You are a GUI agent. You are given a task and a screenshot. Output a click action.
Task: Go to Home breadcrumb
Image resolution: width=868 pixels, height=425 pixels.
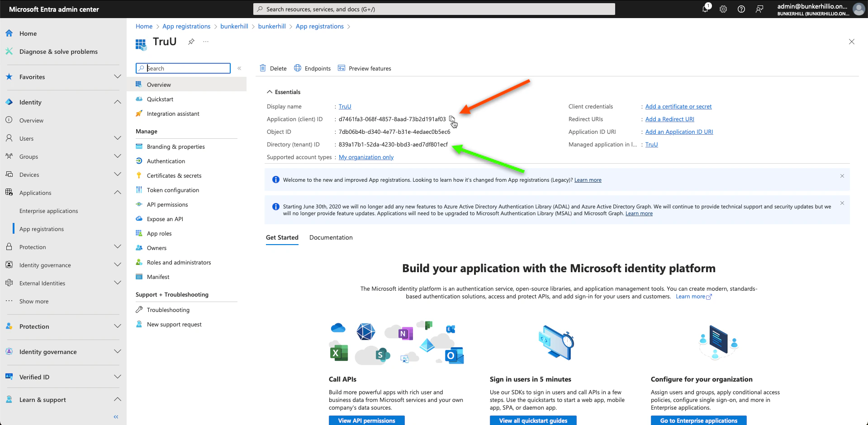point(144,26)
